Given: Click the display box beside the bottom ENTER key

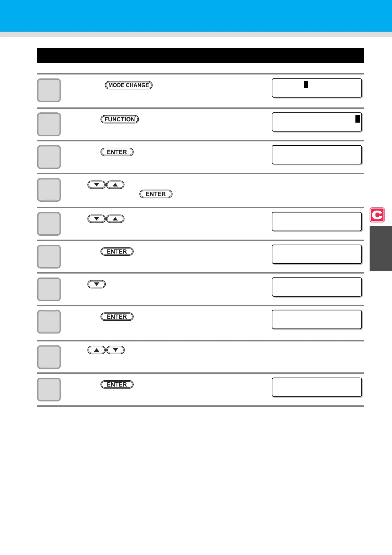Looking at the screenshot, I should click(317, 387).
